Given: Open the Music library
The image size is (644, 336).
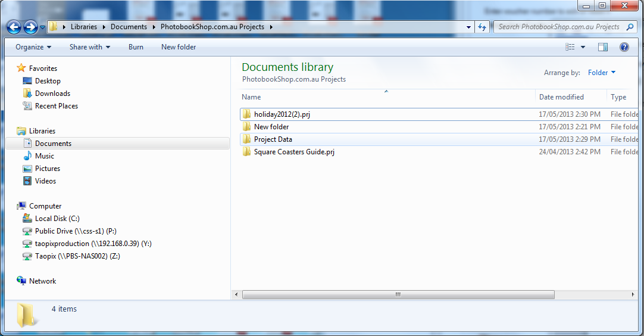Looking at the screenshot, I should coord(45,156).
